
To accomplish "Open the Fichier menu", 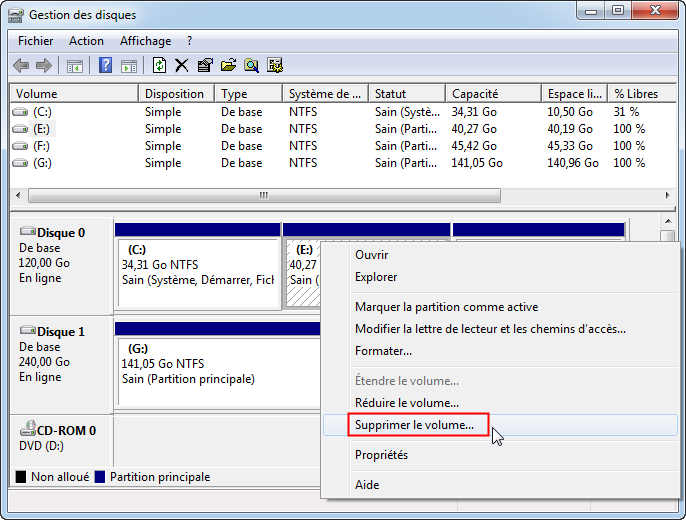I will (35, 41).
